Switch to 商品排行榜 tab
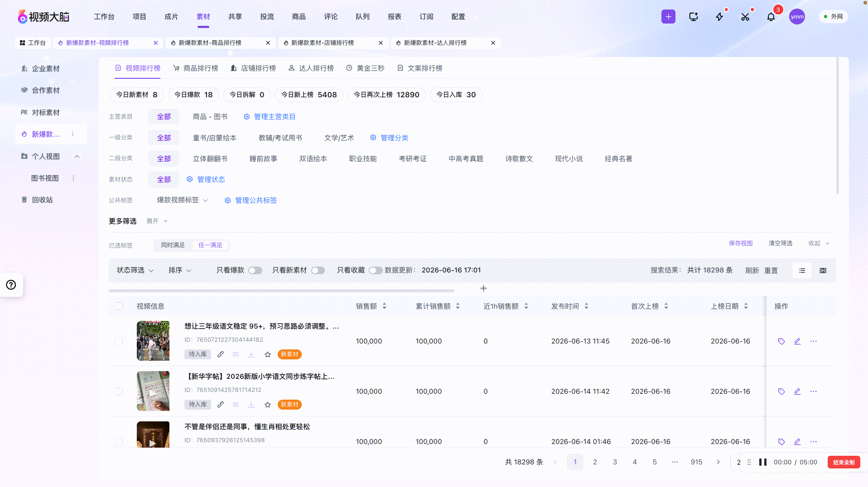The width and height of the screenshot is (868, 487). point(196,68)
